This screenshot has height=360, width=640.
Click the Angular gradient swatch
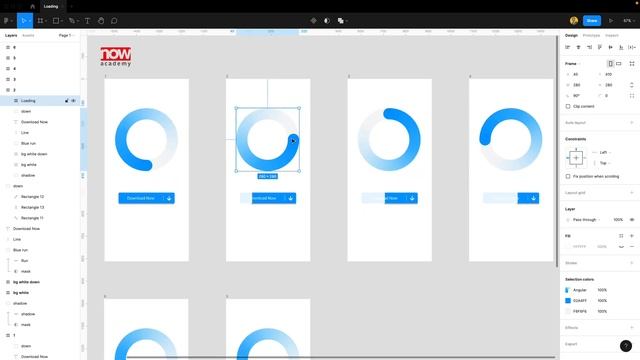(568, 290)
